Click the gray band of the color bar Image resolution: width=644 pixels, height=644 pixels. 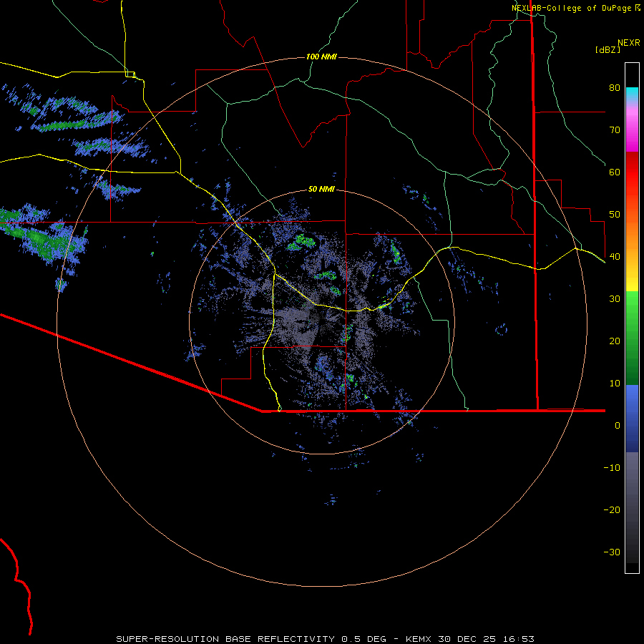[632, 507]
